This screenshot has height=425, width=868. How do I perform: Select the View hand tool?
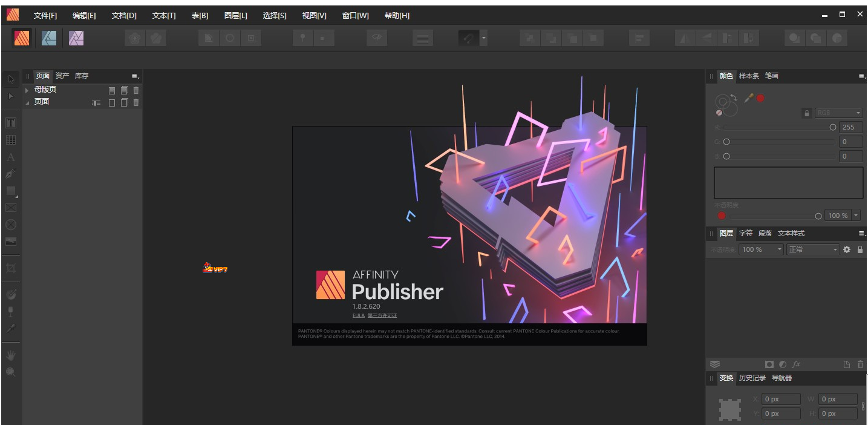[11, 355]
